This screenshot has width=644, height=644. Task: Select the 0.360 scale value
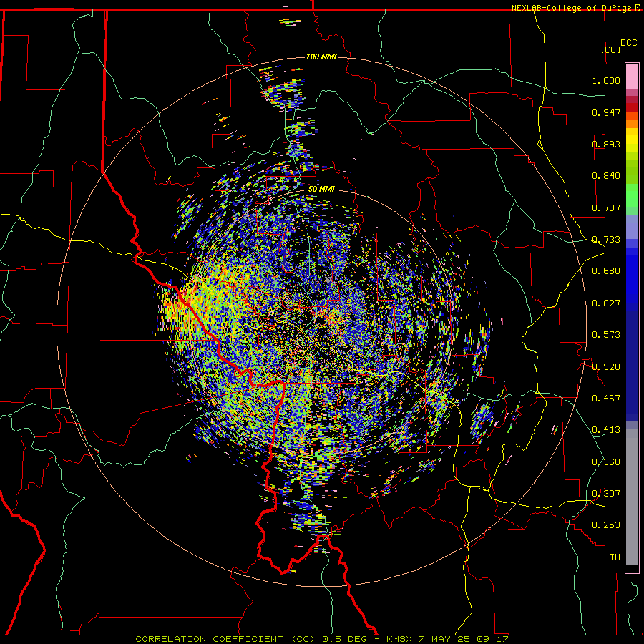(x=606, y=462)
